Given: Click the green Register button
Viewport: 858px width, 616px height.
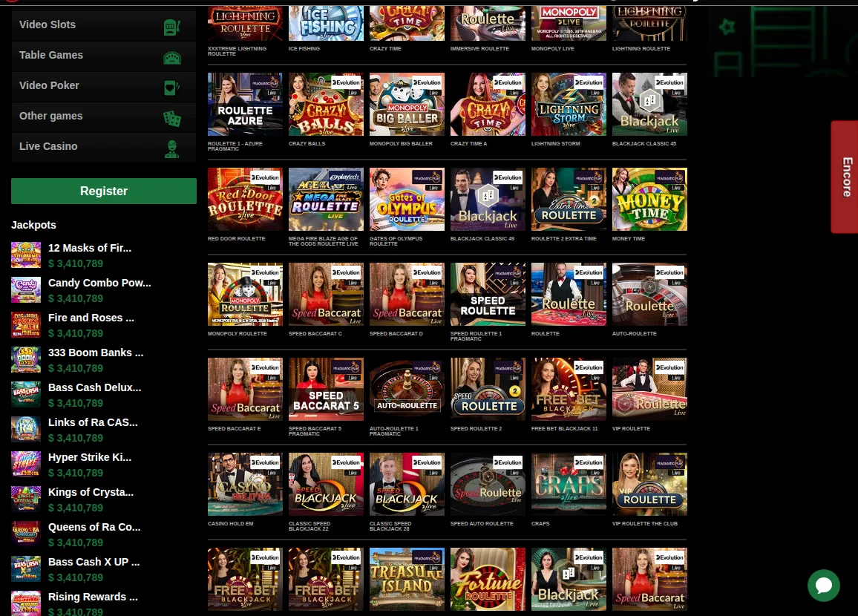Looking at the screenshot, I should 103,191.
